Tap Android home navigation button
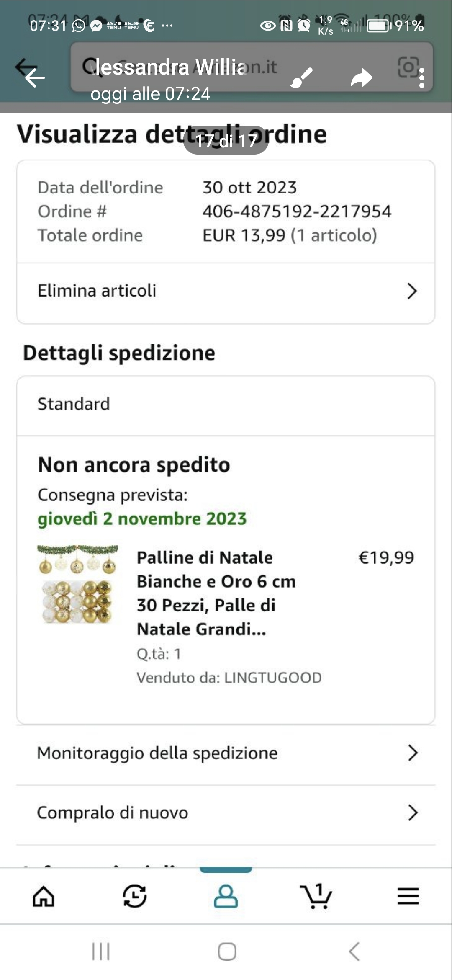 (227, 952)
